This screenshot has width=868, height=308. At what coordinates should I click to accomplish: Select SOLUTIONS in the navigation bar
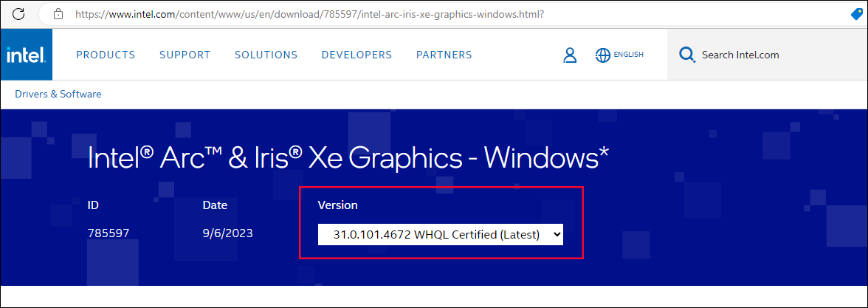[x=266, y=55]
